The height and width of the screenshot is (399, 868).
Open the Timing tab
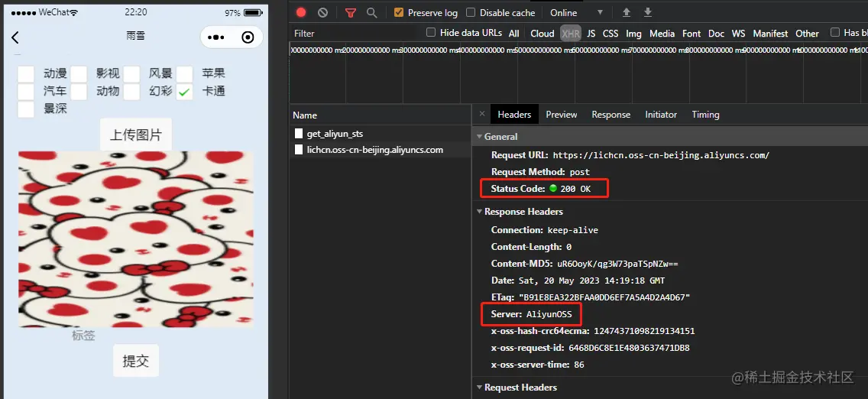coord(706,115)
